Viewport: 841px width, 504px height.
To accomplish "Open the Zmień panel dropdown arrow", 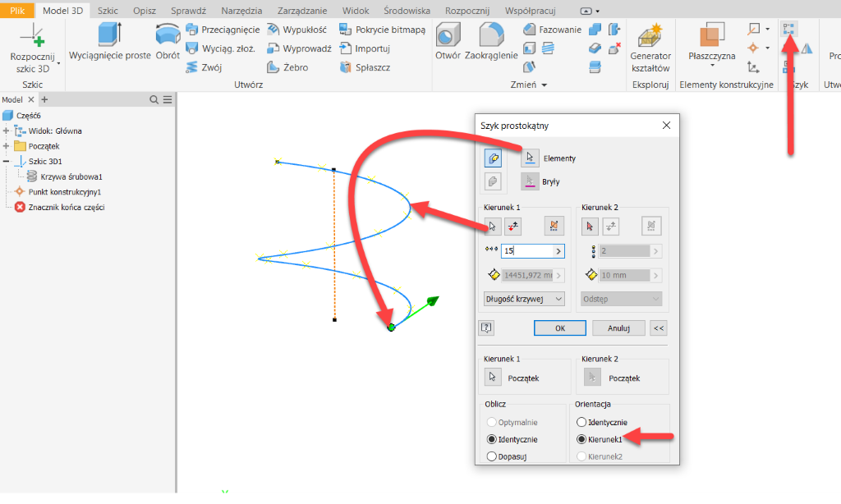I will point(544,85).
